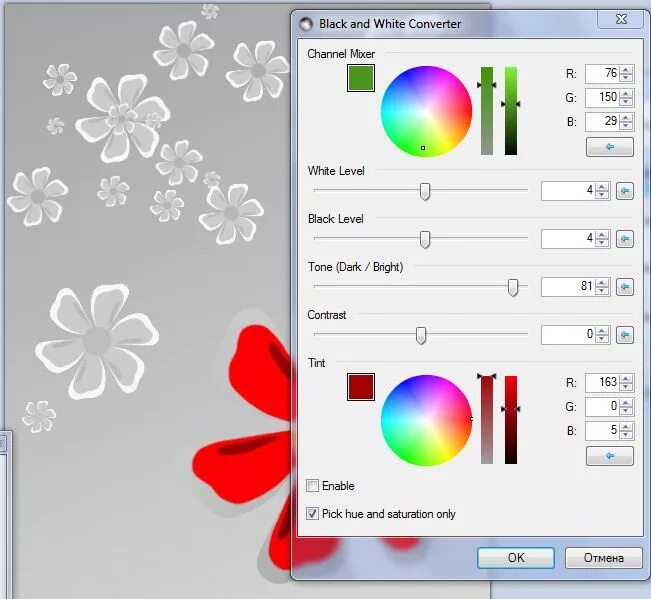
Task: Focus the White Level value field
Action: 568,191
